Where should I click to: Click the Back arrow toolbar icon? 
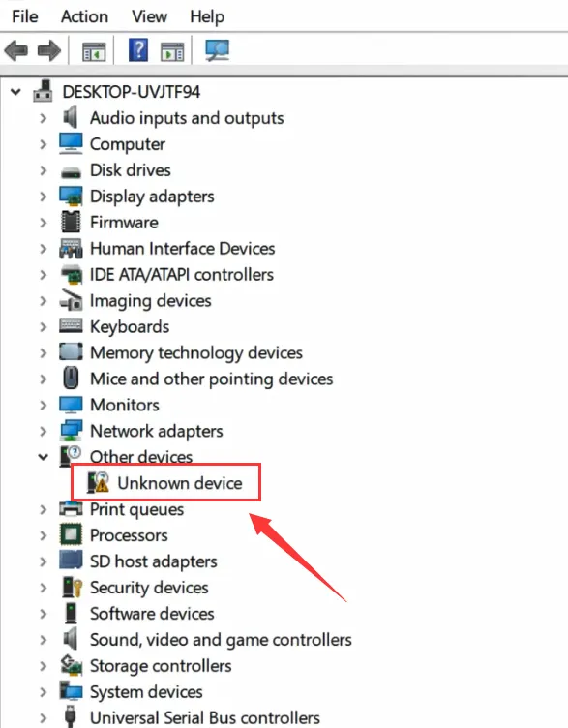16,50
